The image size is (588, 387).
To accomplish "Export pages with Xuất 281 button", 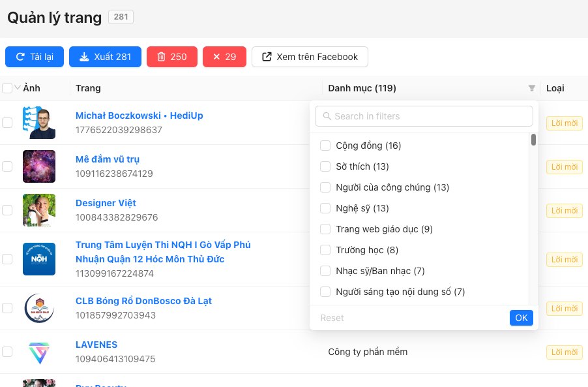I will pyautogui.click(x=105, y=57).
